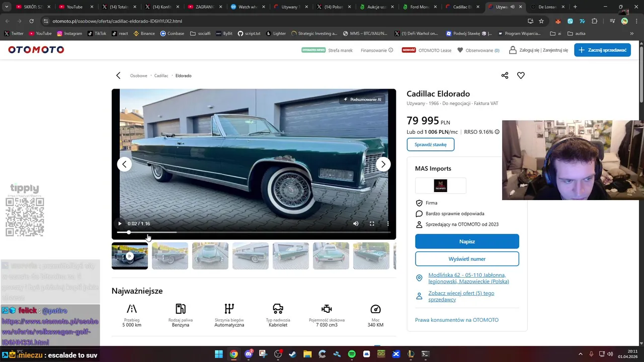Viewport: 644px width, 362px height.
Task: Mute the video player volume
Action: (x=356, y=224)
